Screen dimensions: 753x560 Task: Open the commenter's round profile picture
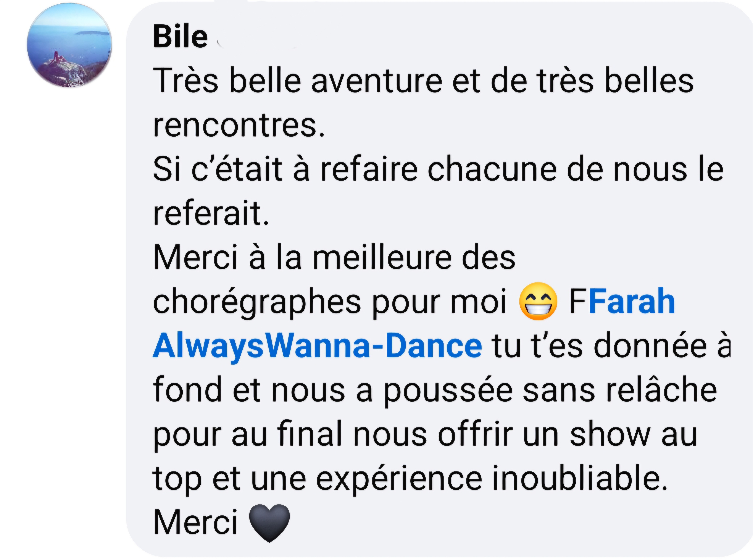click(69, 45)
